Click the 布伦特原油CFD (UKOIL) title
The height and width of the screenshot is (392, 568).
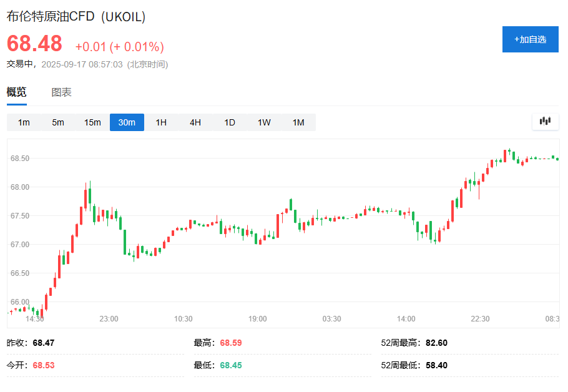pos(76,16)
